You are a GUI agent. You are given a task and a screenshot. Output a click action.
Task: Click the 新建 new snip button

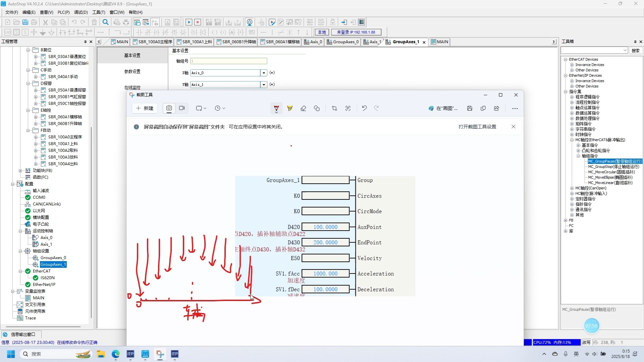coord(145,108)
